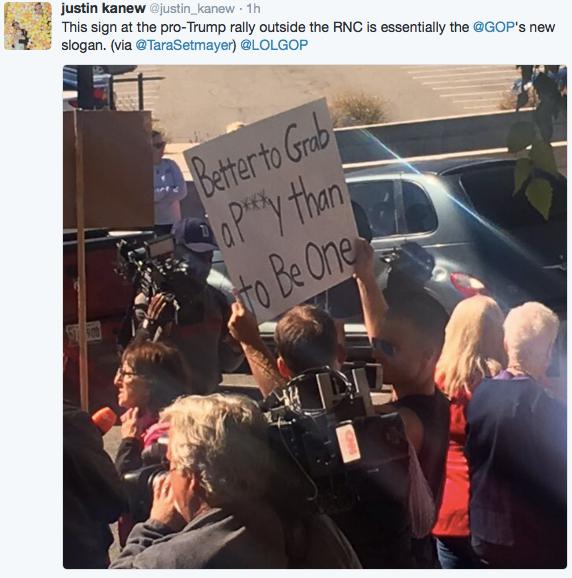Image resolution: width=572 pixels, height=578 pixels.
Task: Click the tweet text about RNC rally
Action: point(308,36)
